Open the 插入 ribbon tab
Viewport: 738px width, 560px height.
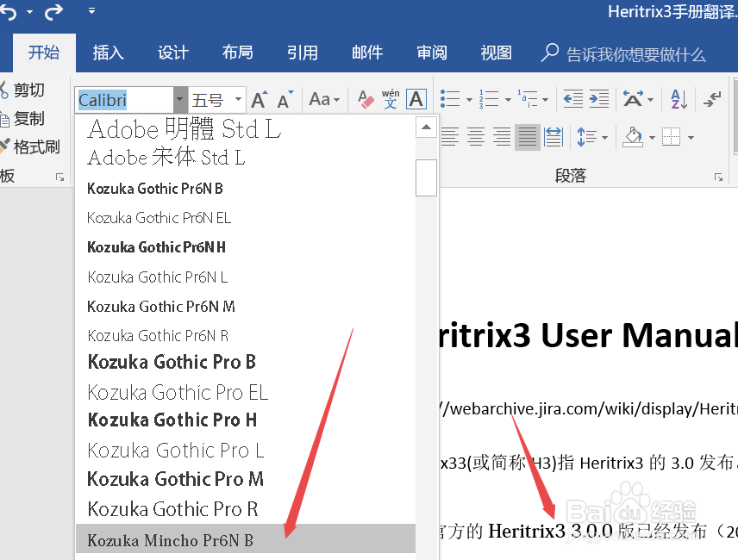(x=108, y=53)
